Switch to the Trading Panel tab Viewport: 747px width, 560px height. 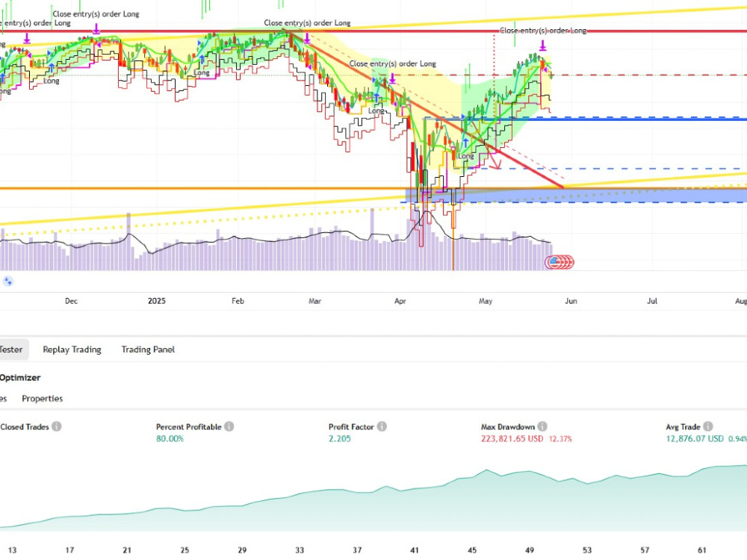pyautogui.click(x=148, y=349)
